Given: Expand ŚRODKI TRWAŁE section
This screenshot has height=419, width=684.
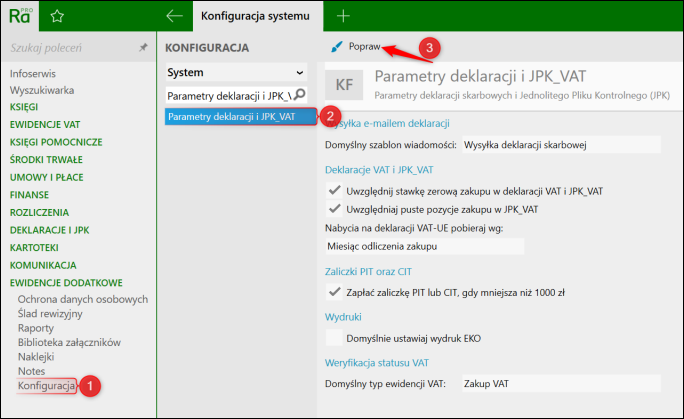Looking at the screenshot, I should coord(46,160).
